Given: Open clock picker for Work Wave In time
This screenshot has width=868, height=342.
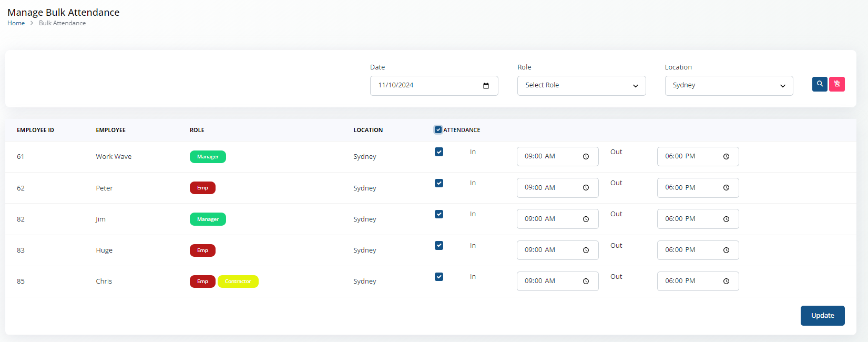Looking at the screenshot, I should coord(586,157).
